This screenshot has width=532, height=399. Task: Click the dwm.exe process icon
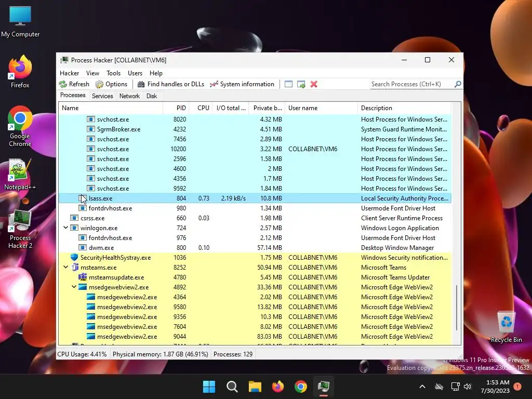[83, 248]
